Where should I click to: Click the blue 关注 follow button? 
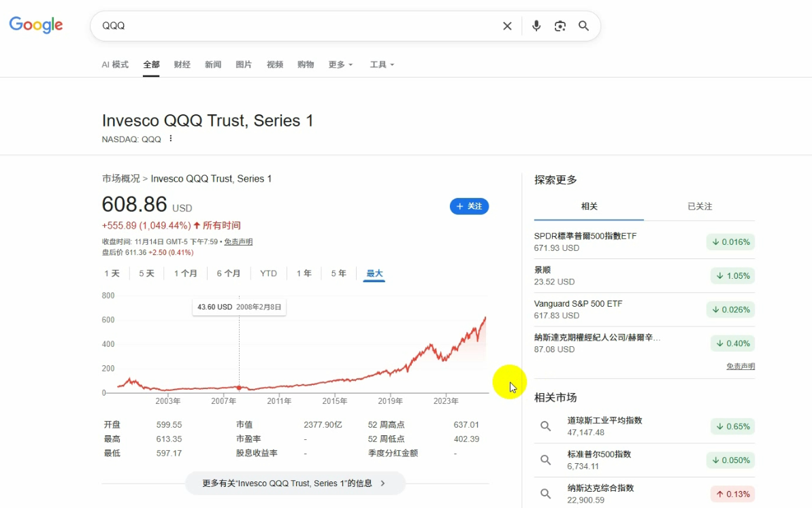[469, 207]
